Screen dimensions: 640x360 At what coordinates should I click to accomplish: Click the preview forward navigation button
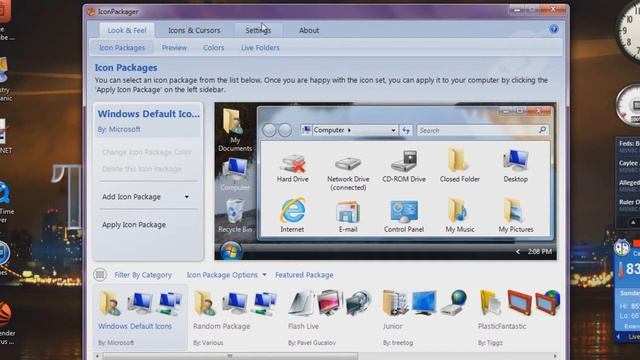coord(284,130)
